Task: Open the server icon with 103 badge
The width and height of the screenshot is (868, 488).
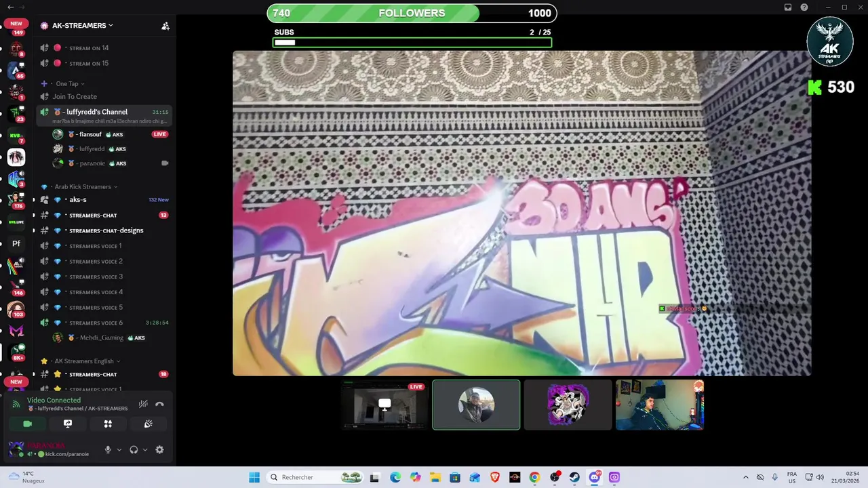Action: (x=16, y=309)
